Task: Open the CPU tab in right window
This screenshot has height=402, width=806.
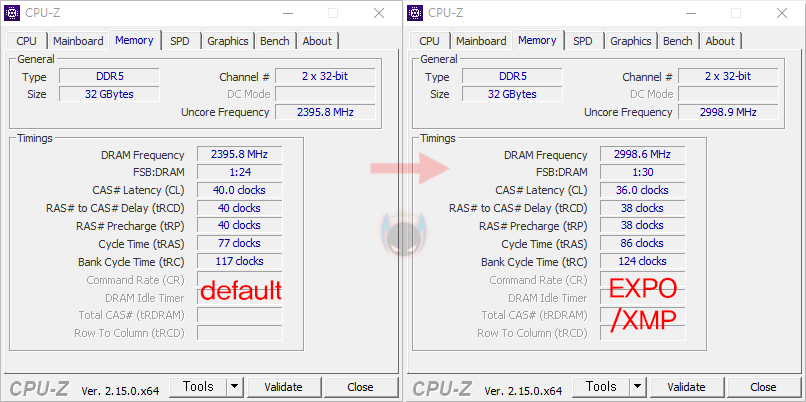Action: coord(429,41)
